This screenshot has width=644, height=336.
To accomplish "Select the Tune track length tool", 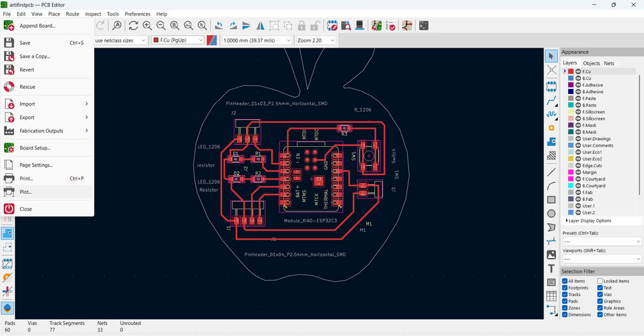I will (x=551, y=114).
